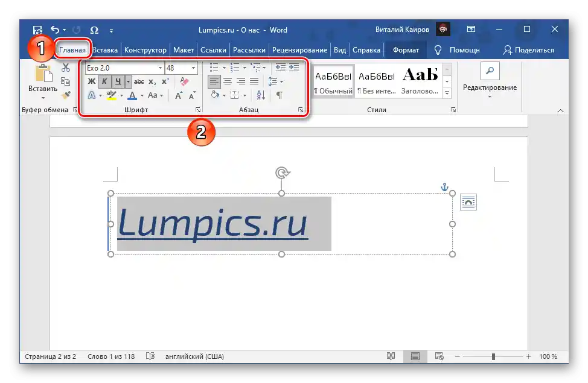Viewport: 588px width, 383px height.
Task: Open font color dropdown arrow
Action: tap(142, 95)
